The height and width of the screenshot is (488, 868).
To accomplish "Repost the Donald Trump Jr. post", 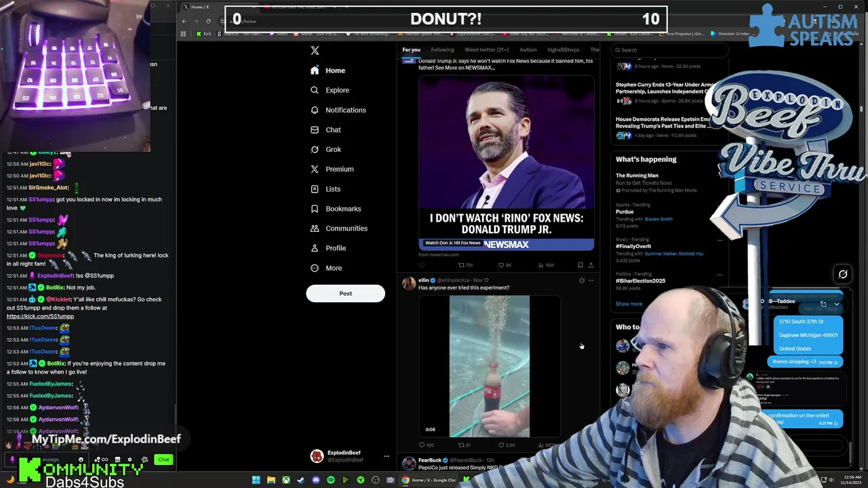I will click(465, 265).
